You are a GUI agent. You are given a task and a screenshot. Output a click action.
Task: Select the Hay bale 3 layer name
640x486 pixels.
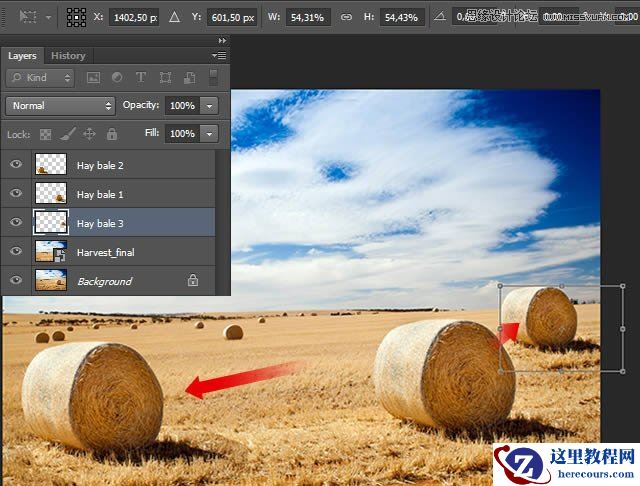pos(100,224)
